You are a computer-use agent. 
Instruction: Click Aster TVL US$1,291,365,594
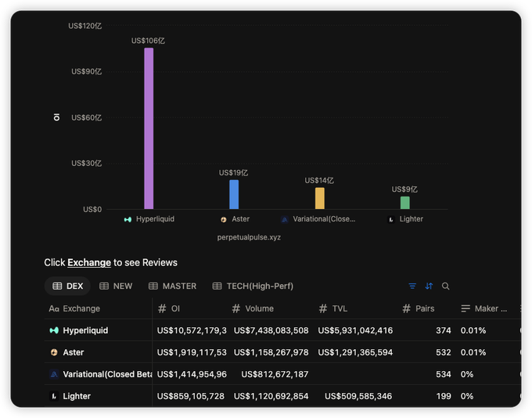tap(355, 352)
